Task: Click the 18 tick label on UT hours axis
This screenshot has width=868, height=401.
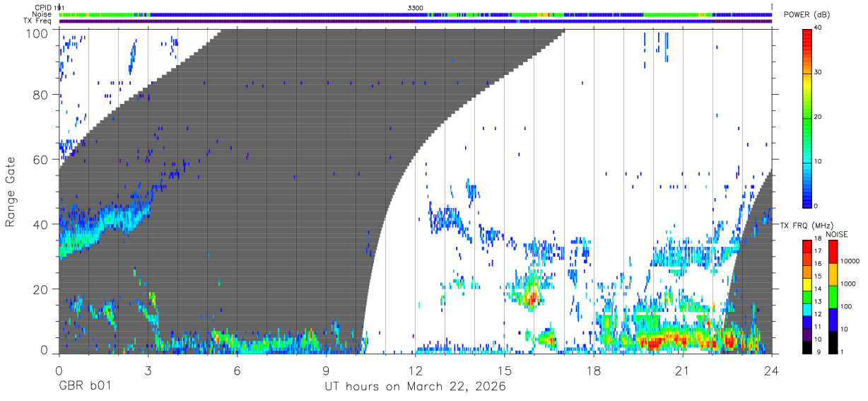Action: coord(594,371)
